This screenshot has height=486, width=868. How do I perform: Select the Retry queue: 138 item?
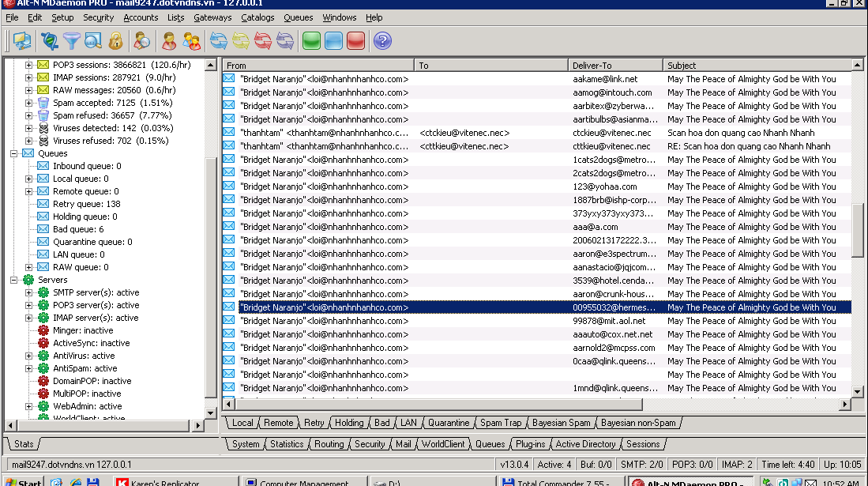[x=86, y=204]
